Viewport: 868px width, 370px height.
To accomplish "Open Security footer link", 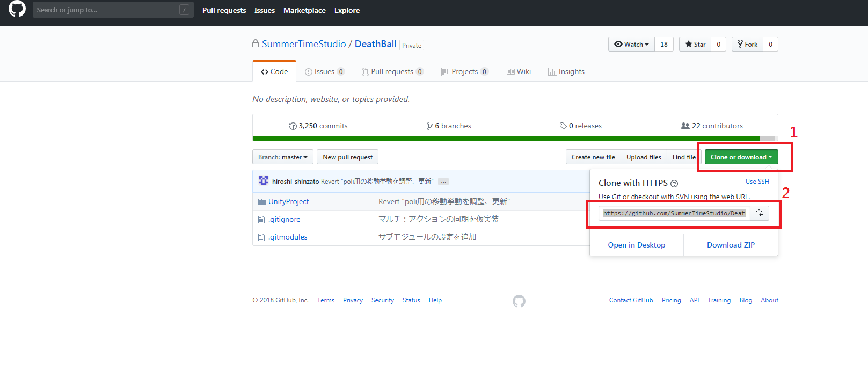I will [x=383, y=300].
